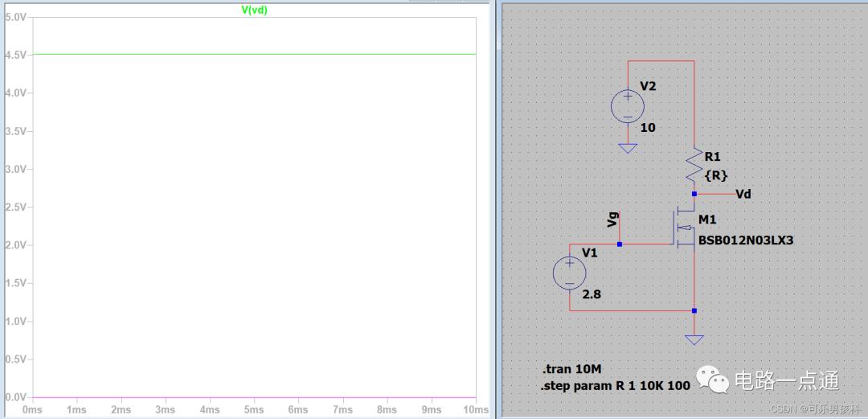The image size is (868, 419).
Task: Click the Vd net label
Action: 744,194
